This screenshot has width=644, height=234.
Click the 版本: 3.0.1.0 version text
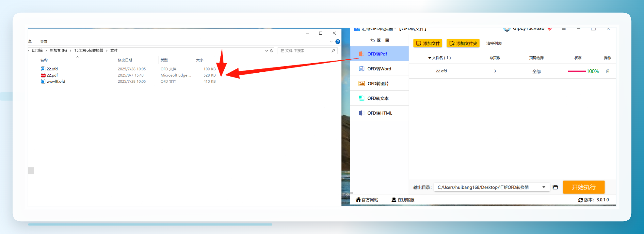(x=596, y=200)
